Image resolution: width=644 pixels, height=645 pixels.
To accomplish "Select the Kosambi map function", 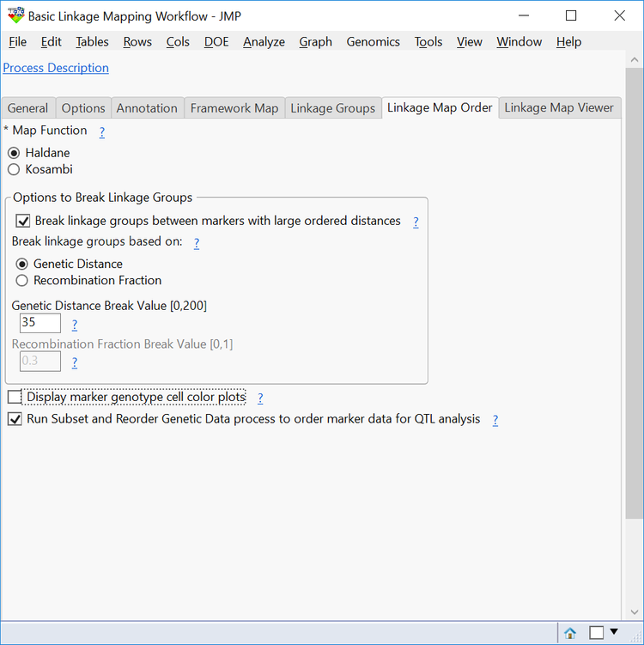I will pyautogui.click(x=14, y=169).
